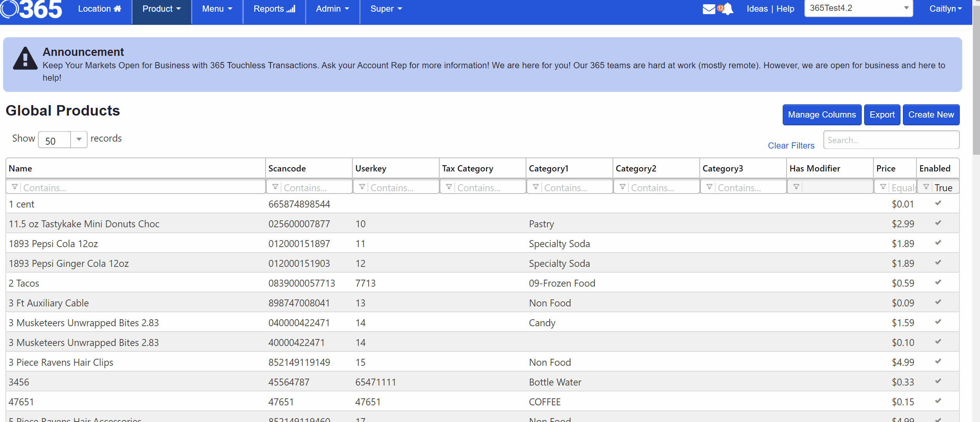Open the Show records count dropdown
This screenshot has height=422, width=980.
coord(79,139)
